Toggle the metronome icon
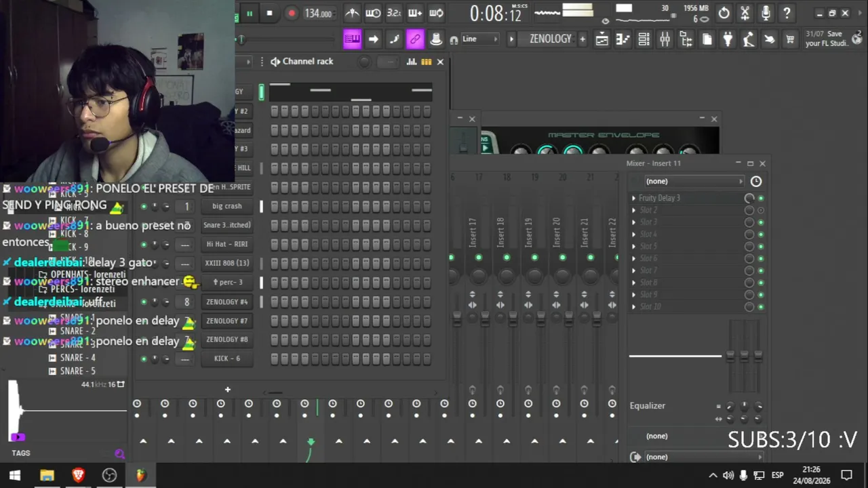 point(352,13)
